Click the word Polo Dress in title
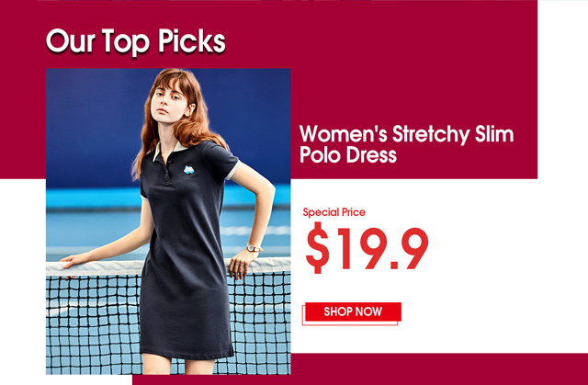The height and width of the screenshot is (385, 588). click(347, 154)
